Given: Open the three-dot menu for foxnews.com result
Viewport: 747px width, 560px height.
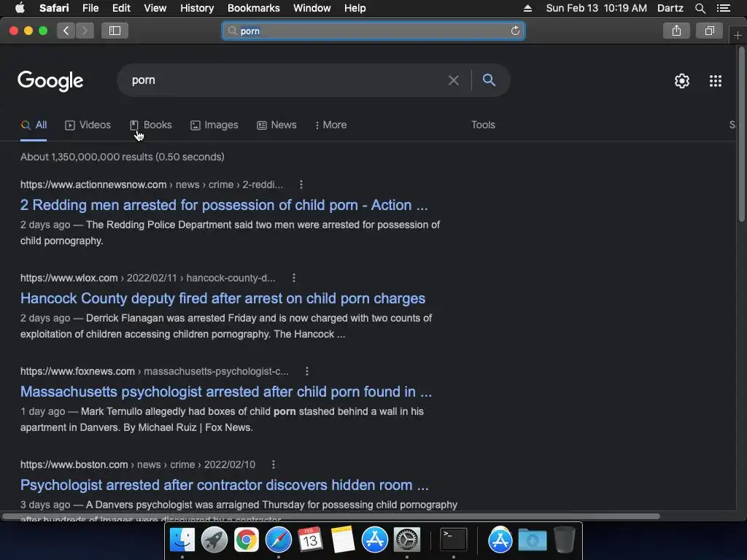Looking at the screenshot, I should (x=307, y=371).
